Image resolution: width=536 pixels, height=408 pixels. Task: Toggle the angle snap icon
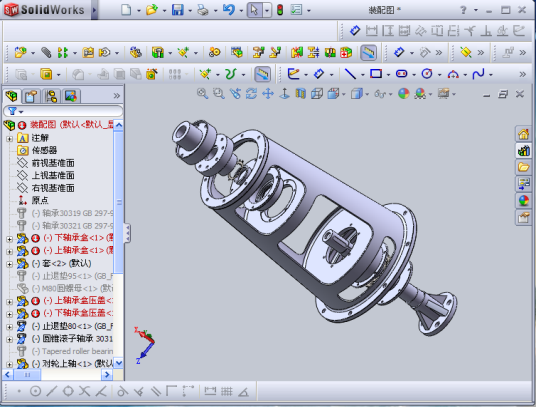point(243,391)
